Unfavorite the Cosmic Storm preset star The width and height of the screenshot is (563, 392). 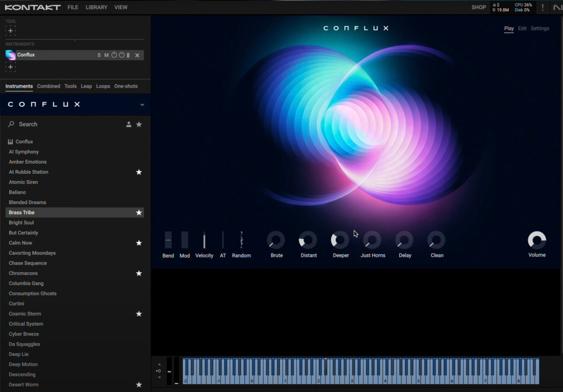(139, 314)
